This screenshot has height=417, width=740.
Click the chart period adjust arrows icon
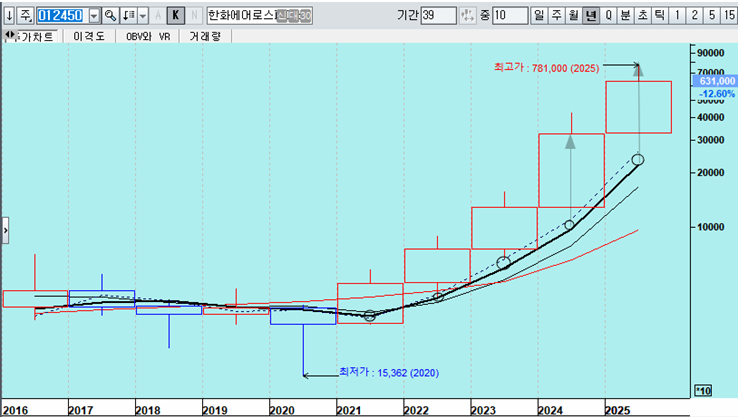(x=468, y=16)
